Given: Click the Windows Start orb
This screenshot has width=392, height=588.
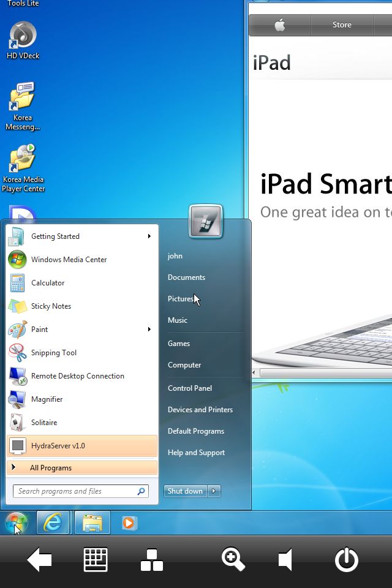Looking at the screenshot, I should pyautogui.click(x=16, y=522).
